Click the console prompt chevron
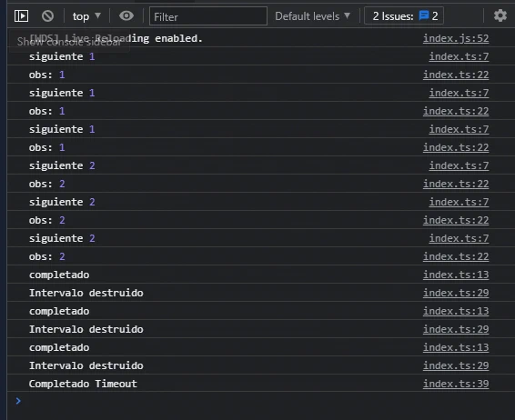The width and height of the screenshot is (515, 420). click(18, 401)
